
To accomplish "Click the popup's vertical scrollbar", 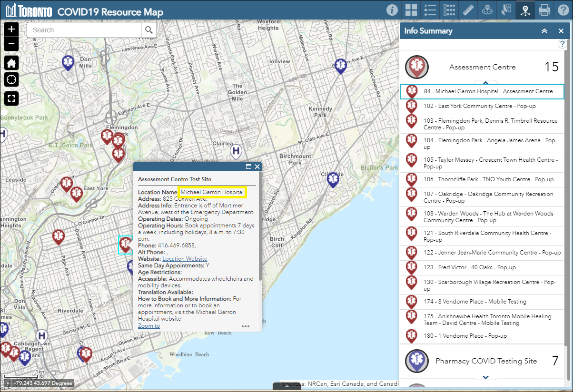I will coord(260,226).
